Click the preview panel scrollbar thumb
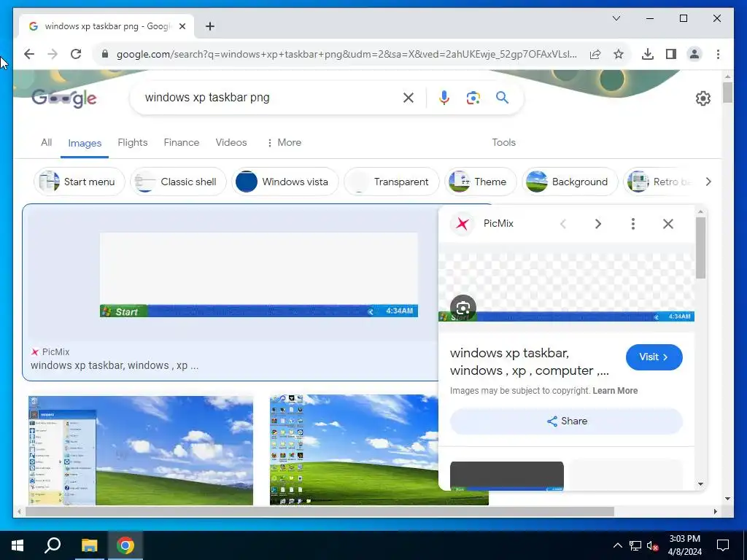Viewport: 747px width, 560px height. 700,248
